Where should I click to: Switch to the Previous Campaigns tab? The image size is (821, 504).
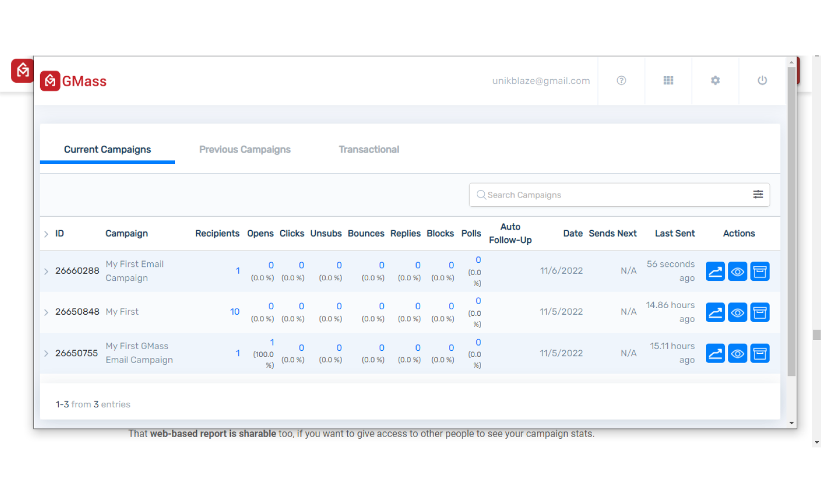point(245,150)
